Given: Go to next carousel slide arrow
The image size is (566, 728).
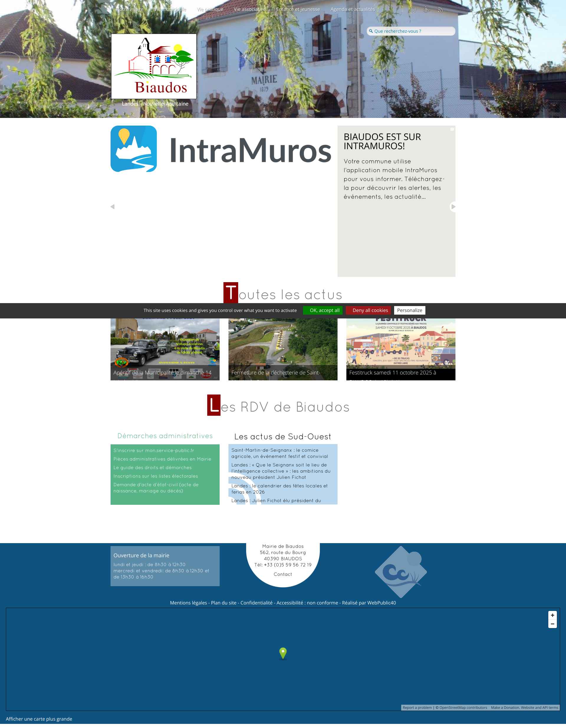Looking at the screenshot, I should coord(453,207).
